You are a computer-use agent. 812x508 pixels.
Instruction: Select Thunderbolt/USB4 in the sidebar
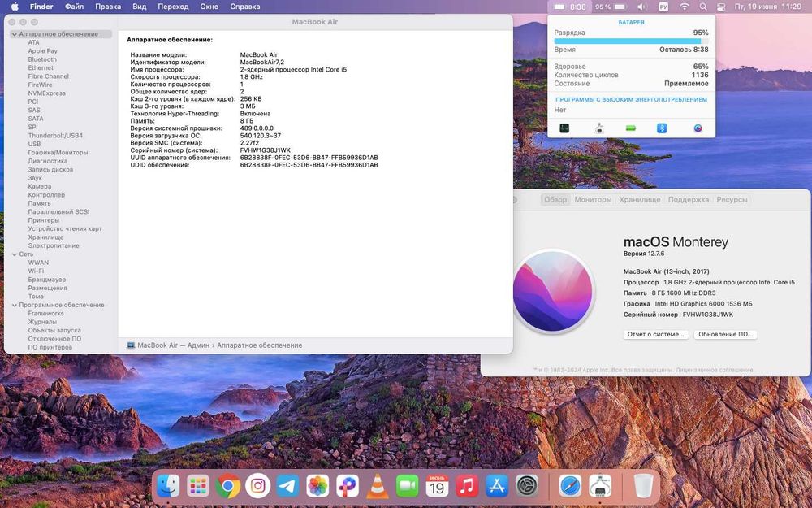click(55, 136)
